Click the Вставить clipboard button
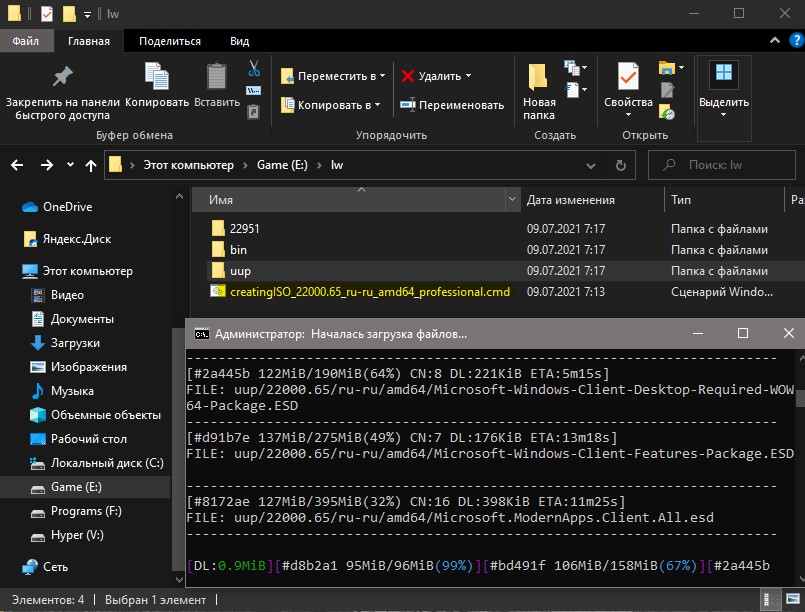805x612 pixels. tap(217, 86)
